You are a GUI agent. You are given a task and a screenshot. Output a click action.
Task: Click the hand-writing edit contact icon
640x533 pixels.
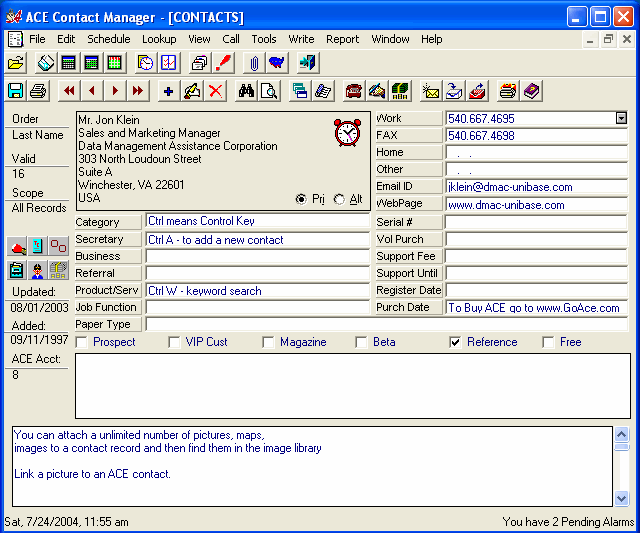[x=192, y=91]
